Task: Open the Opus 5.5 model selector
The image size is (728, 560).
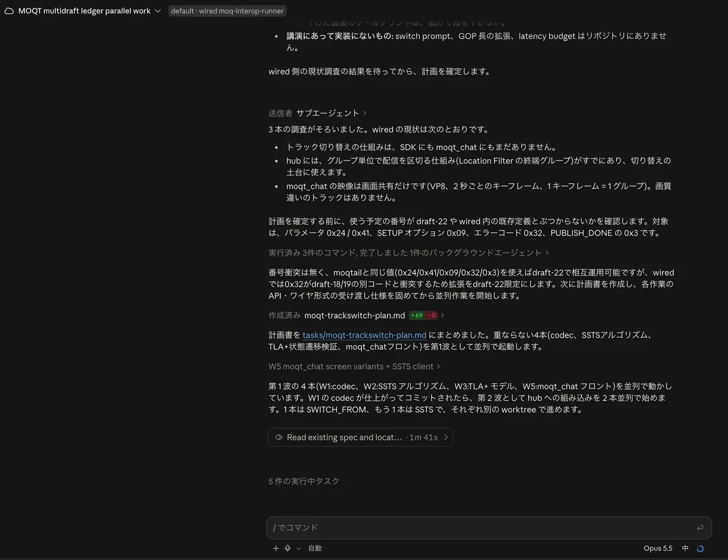Action: coord(658,548)
